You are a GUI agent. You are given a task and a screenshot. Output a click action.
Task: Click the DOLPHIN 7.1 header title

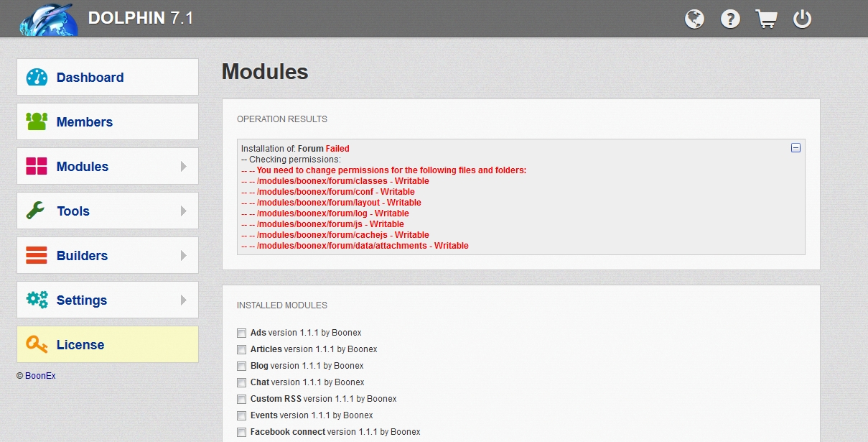click(141, 18)
